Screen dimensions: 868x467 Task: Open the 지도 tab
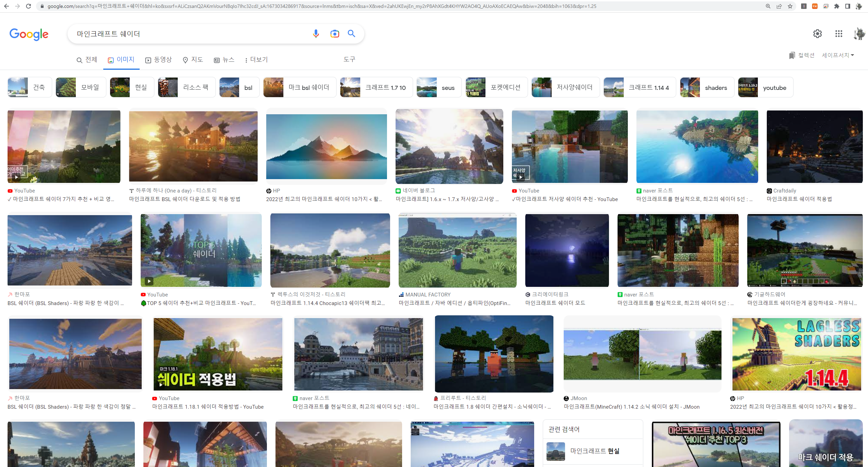click(193, 60)
